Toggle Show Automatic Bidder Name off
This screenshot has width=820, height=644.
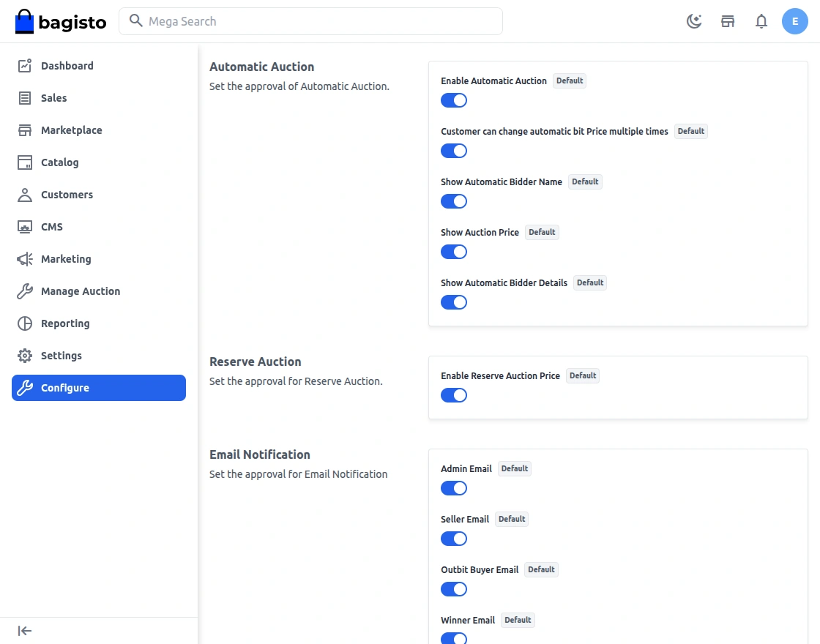(x=454, y=201)
